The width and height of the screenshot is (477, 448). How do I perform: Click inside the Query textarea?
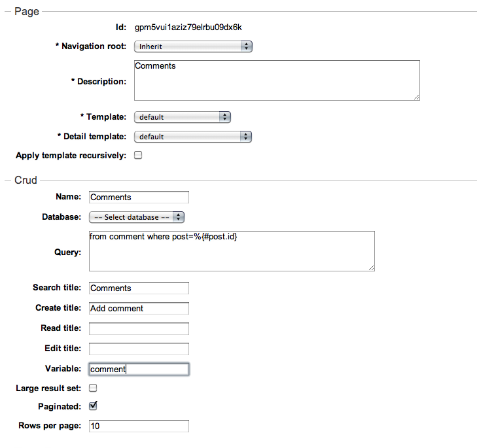pyautogui.click(x=232, y=251)
